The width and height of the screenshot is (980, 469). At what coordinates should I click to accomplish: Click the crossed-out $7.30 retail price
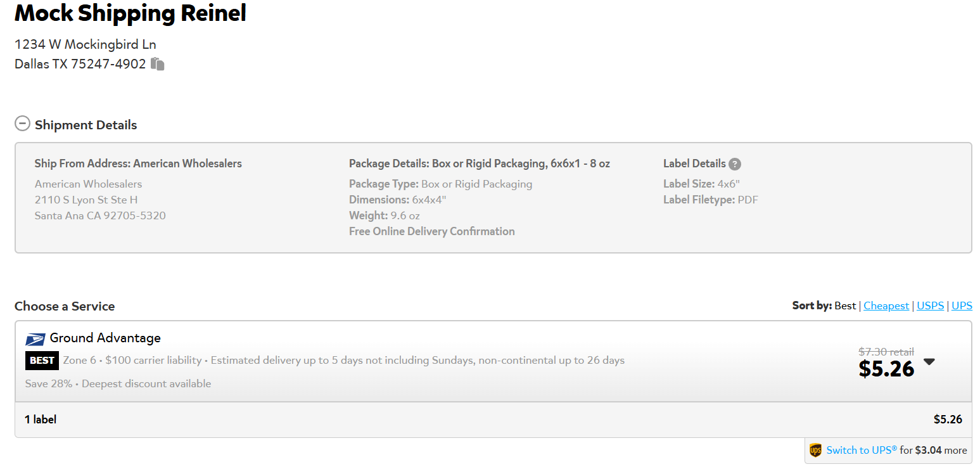pos(886,352)
